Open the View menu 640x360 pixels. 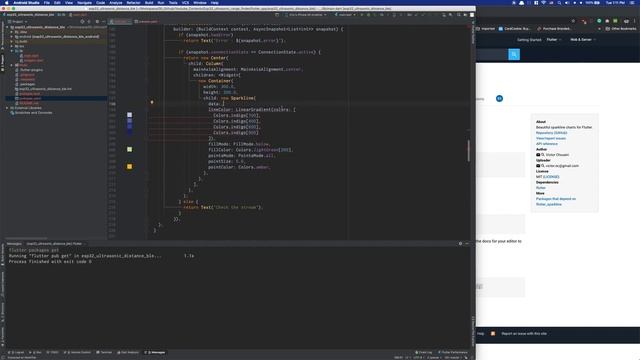coord(69,2)
